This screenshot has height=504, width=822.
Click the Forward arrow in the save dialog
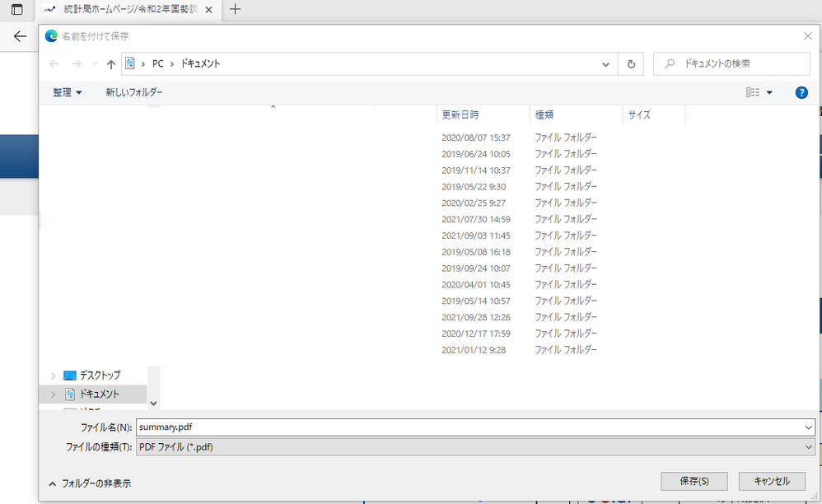click(x=77, y=64)
